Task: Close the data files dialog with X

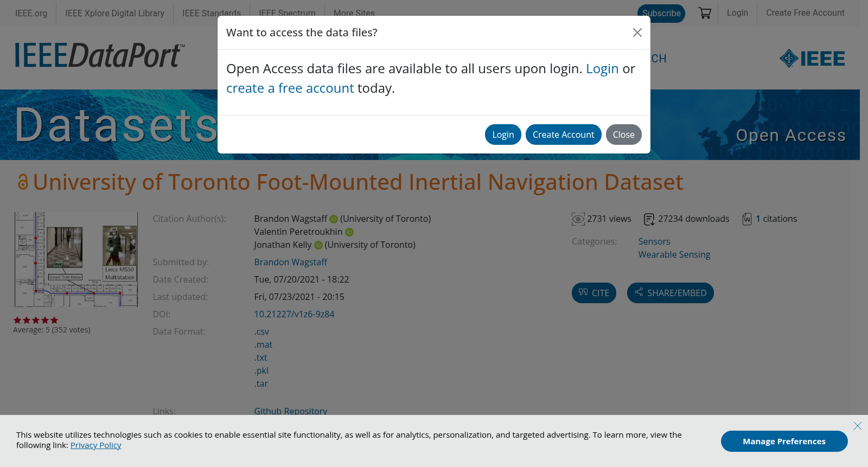Action: [637, 33]
